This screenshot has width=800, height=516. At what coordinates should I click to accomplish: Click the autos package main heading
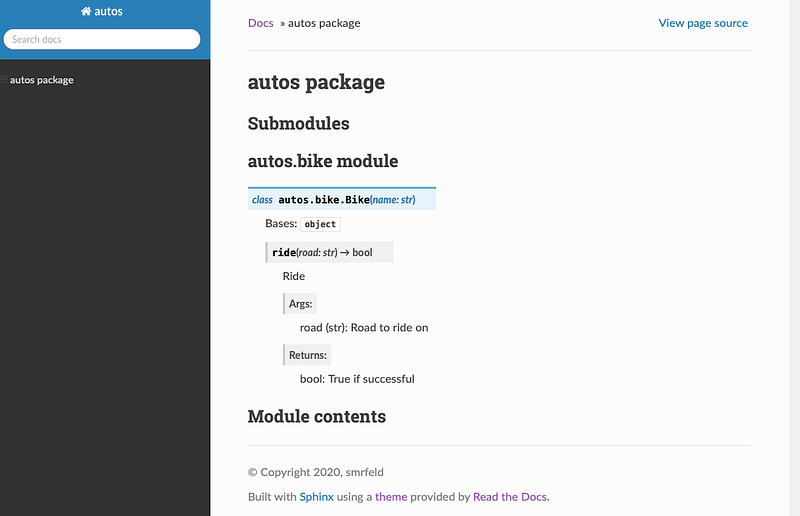tap(316, 82)
